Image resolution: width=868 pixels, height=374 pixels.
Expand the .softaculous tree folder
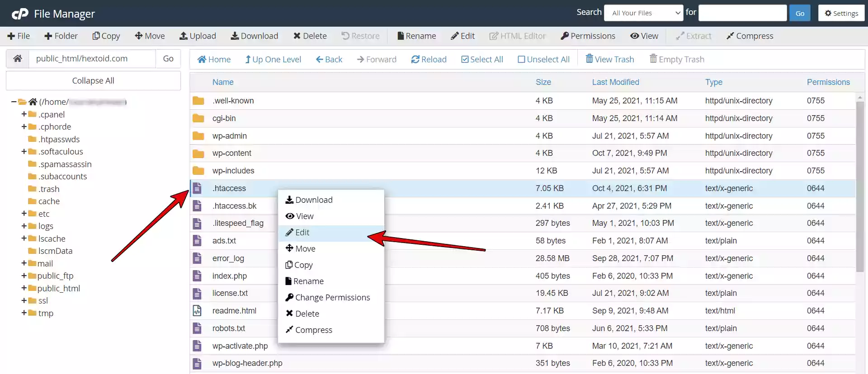coord(24,151)
